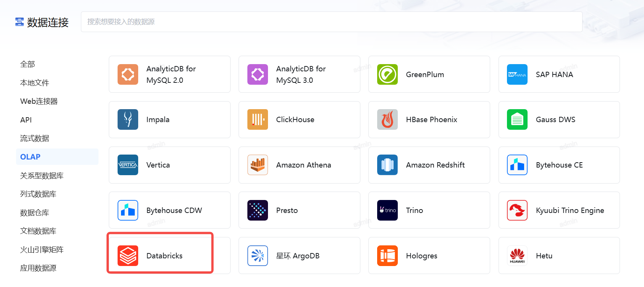Click the Bytehouse CDW icon
This screenshot has width=644, height=287.
point(128,210)
